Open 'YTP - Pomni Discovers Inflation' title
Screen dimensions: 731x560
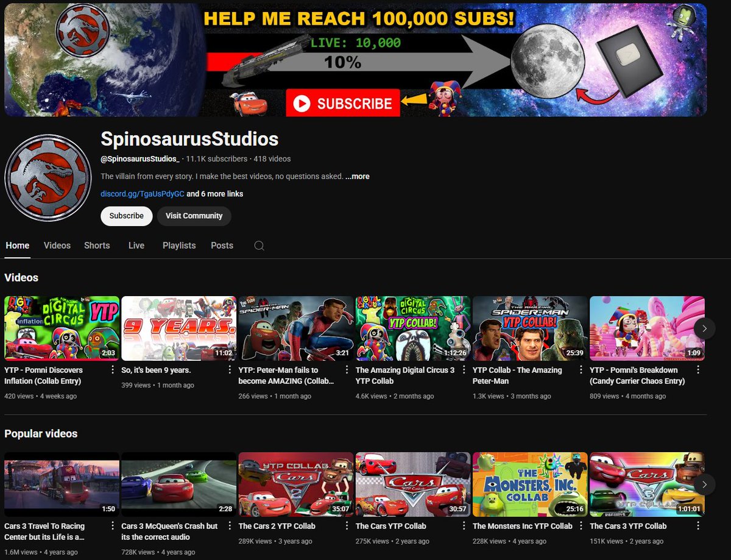point(44,375)
